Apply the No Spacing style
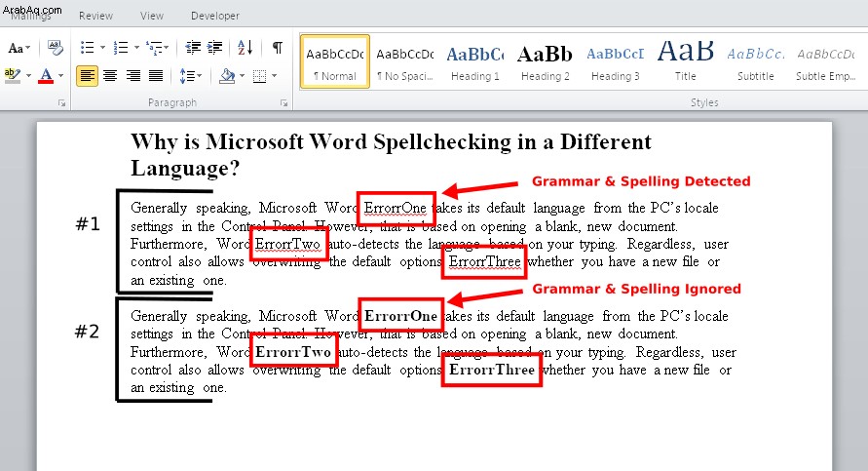The image size is (868, 471). 405,62
